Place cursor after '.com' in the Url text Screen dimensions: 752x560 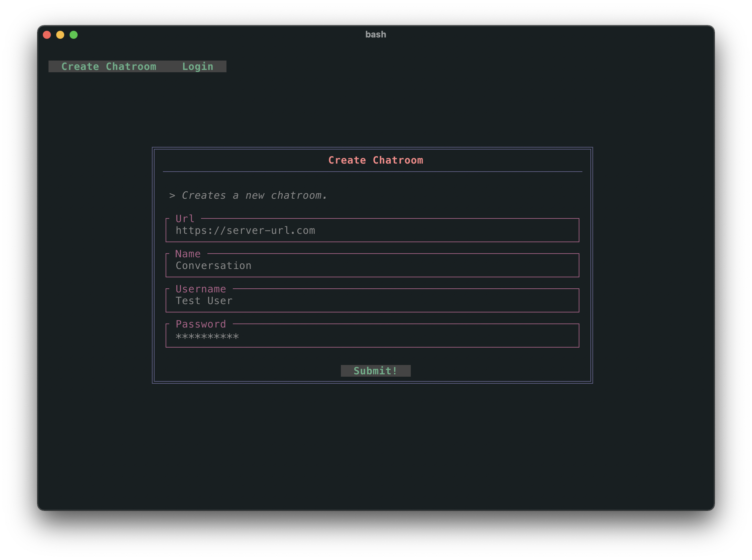[x=316, y=231]
